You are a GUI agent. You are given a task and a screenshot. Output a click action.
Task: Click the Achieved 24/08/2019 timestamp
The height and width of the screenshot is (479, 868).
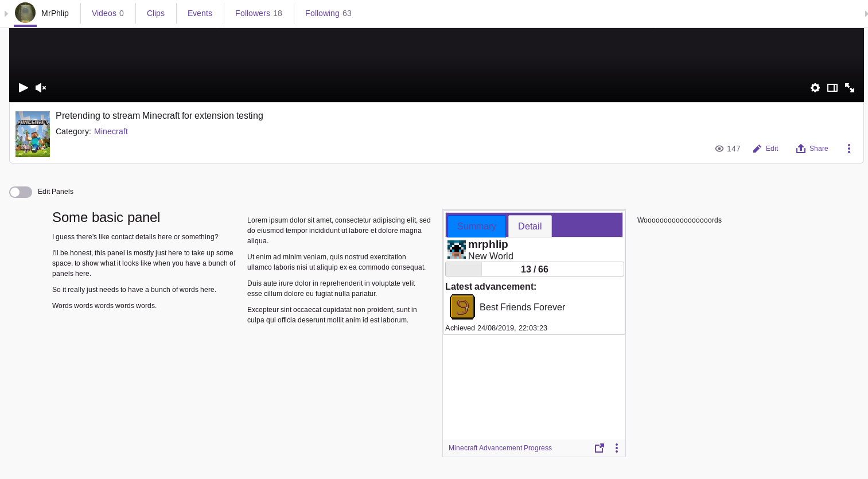[x=496, y=328]
